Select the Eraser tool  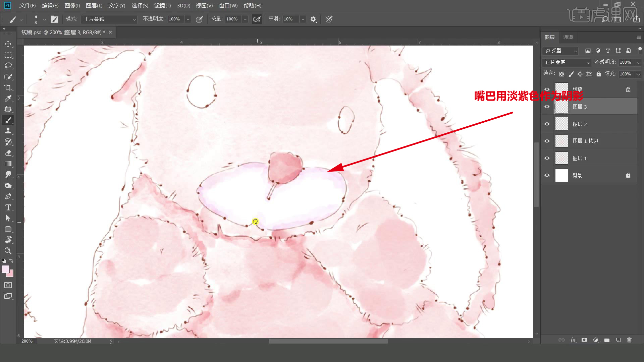[8, 153]
